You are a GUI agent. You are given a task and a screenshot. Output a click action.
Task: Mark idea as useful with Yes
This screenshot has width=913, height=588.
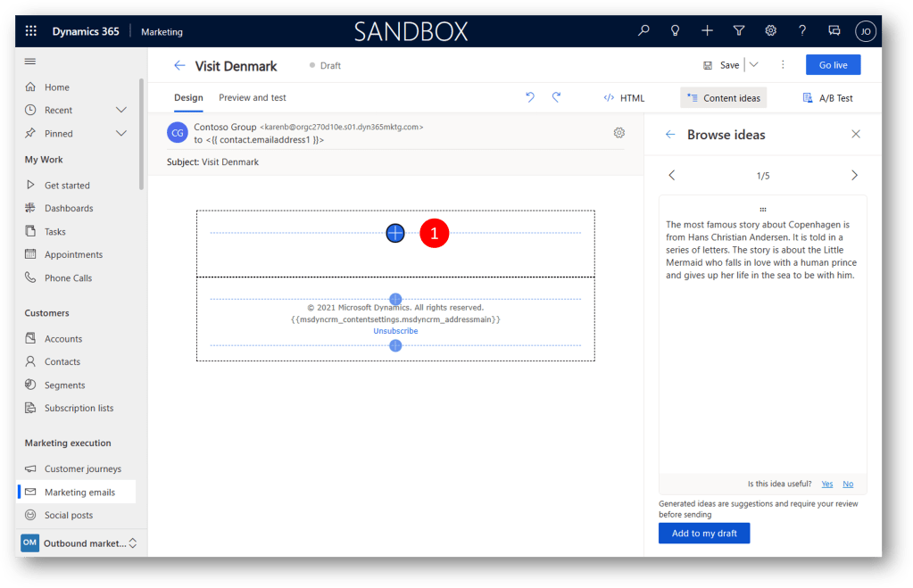click(x=826, y=484)
